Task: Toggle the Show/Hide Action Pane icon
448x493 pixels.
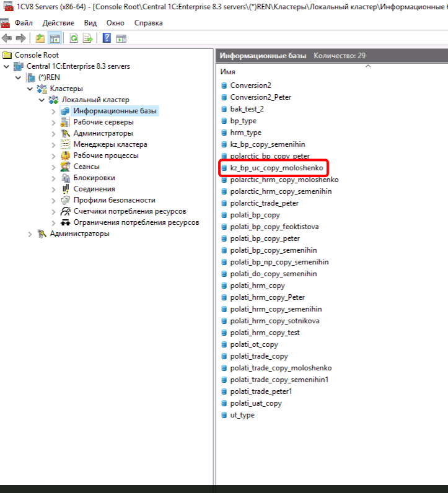Action: (121, 38)
